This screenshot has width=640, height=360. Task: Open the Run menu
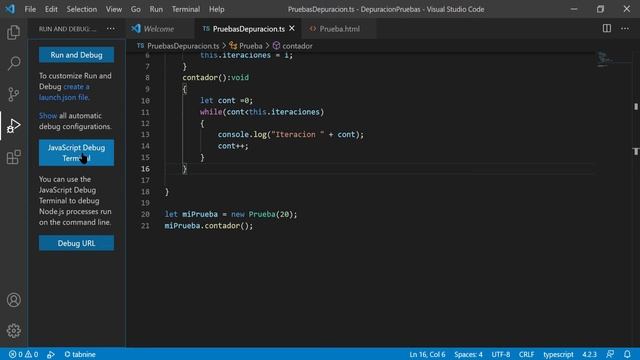click(x=156, y=9)
